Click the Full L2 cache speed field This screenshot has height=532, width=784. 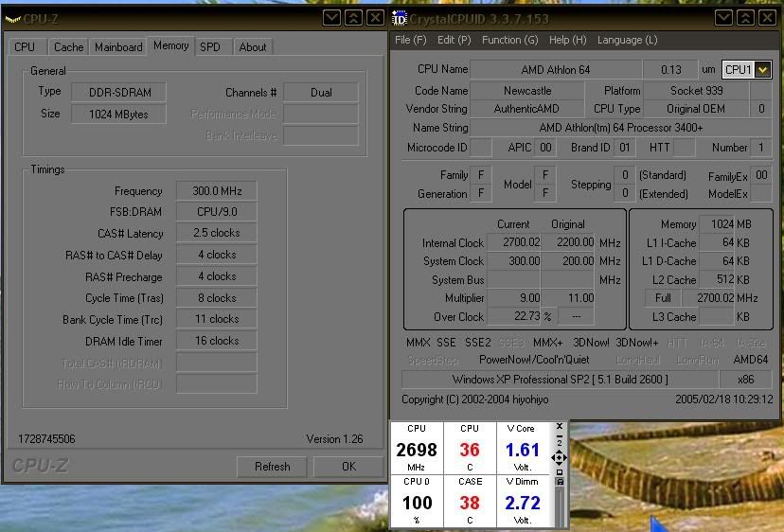click(663, 298)
